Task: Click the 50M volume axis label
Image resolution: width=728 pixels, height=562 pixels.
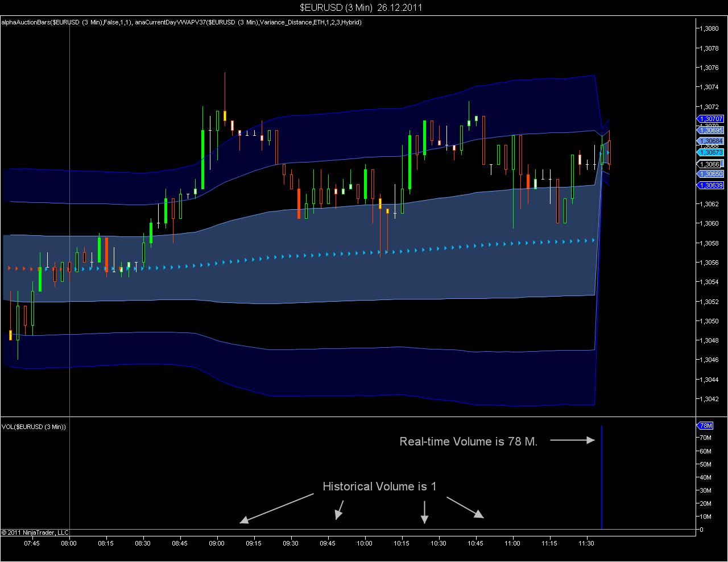Action: click(x=706, y=464)
